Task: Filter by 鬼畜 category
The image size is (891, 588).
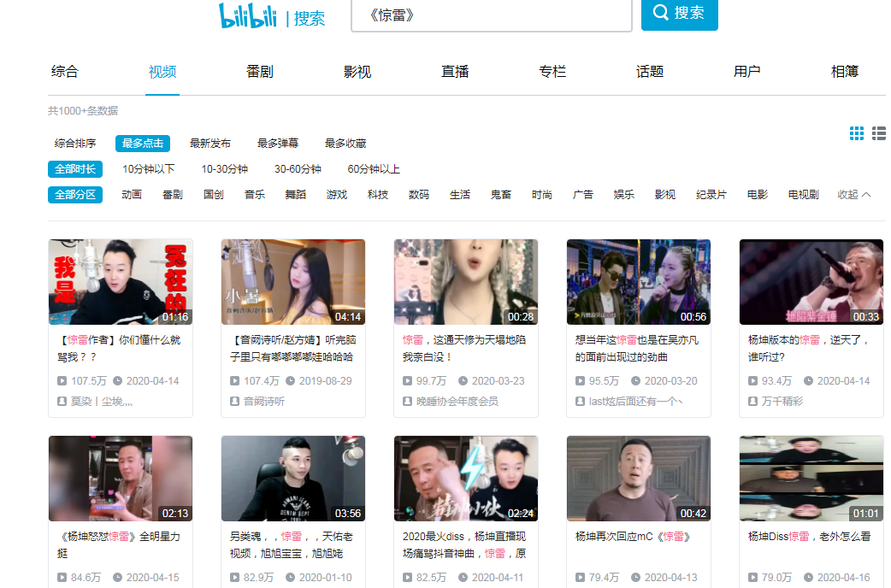Action: (x=500, y=194)
